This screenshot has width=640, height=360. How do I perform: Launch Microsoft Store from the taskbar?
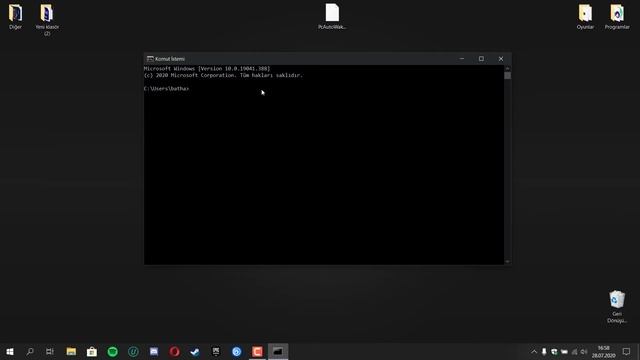click(92, 351)
